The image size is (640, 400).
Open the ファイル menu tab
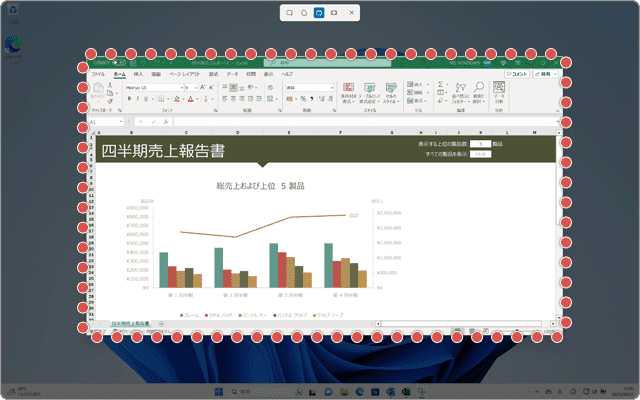98,75
